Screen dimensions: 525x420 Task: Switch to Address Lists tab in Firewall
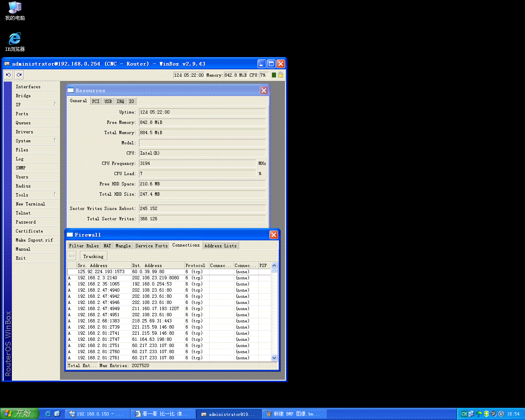pyautogui.click(x=220, y=246)
